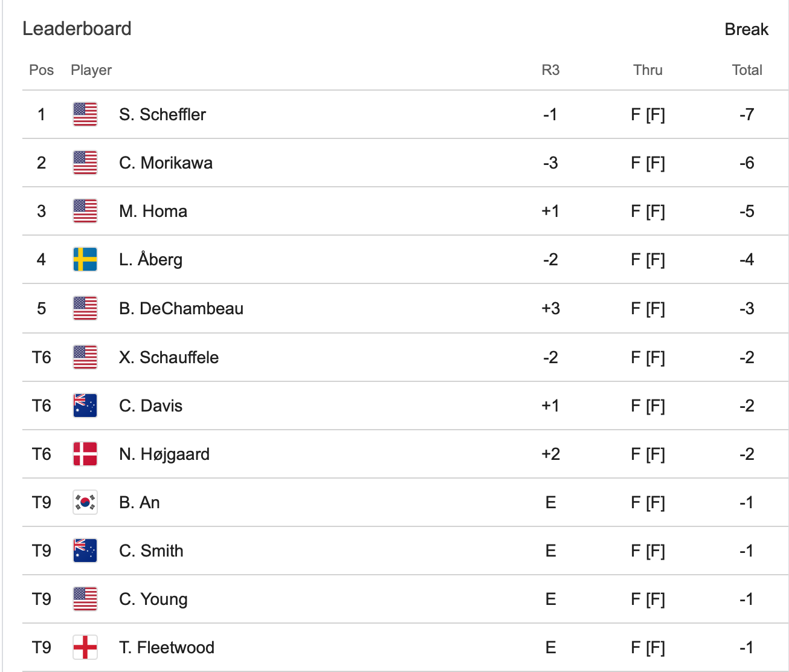Select X. Schauffele's player name

pos(169,357)
